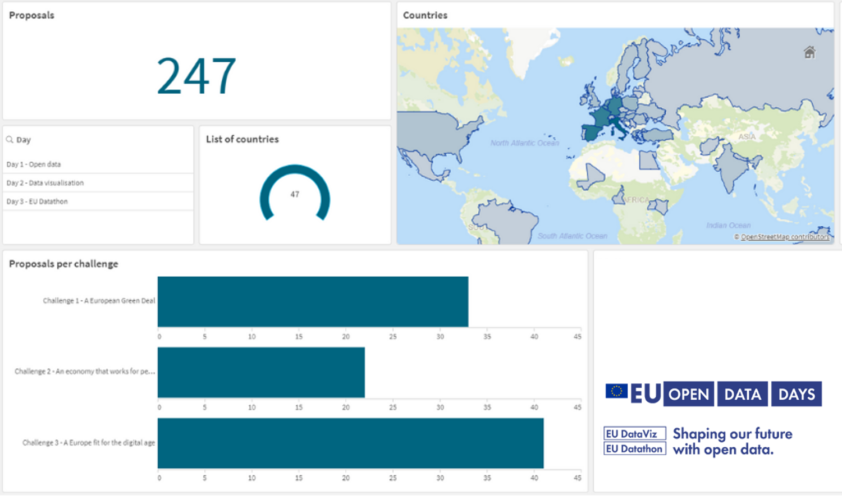Click the List of countries title
This screenshot has width=842, height=504.
[242, 139]
